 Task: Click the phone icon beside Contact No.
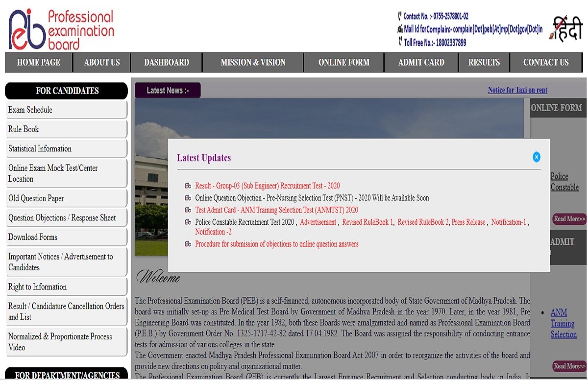click(400, 16)
